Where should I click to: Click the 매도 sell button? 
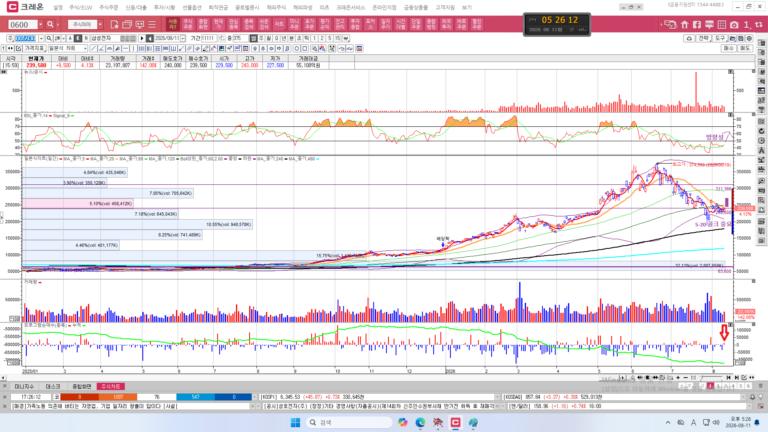(745, 48)
